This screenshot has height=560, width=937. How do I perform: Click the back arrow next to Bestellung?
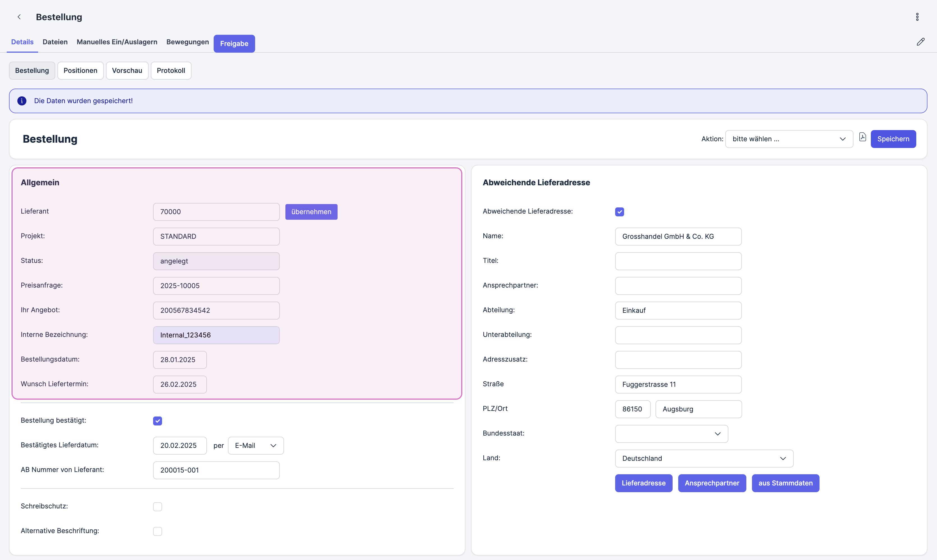[x=19, y=17]
